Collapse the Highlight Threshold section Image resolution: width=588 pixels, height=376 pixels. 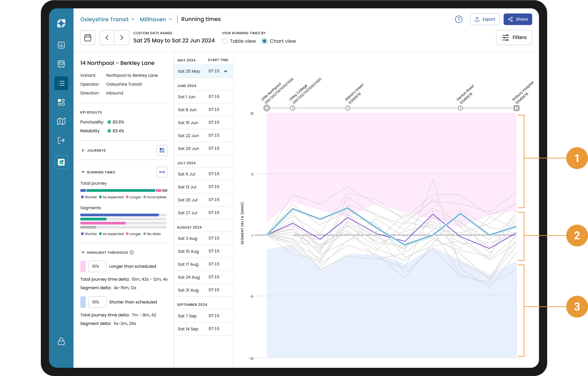tap(83, 252)
